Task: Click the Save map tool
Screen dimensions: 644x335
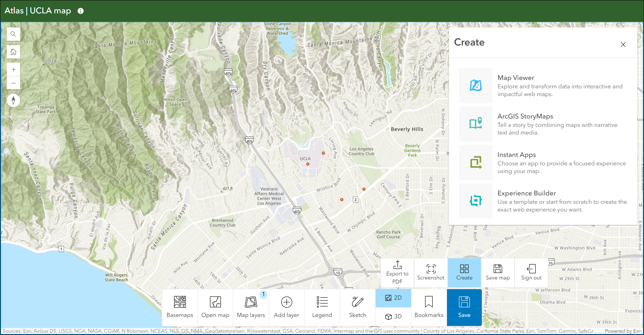Action: [x=498, y=272]
